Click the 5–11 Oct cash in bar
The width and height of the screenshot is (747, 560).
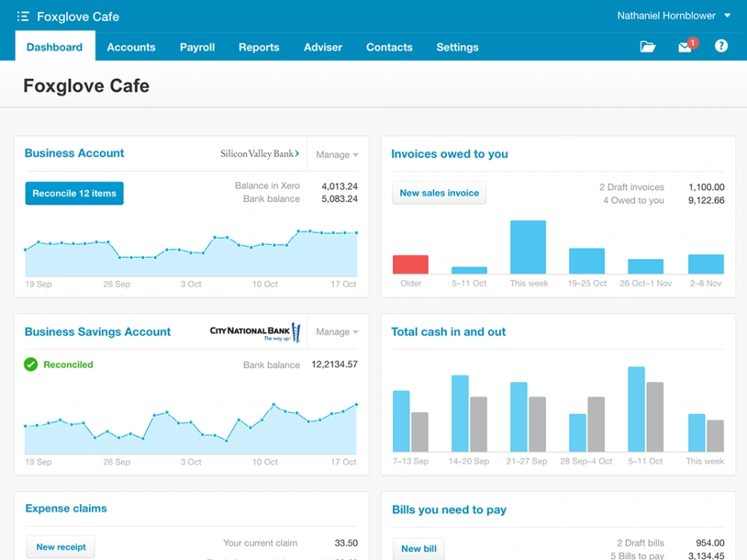[636, 409]
